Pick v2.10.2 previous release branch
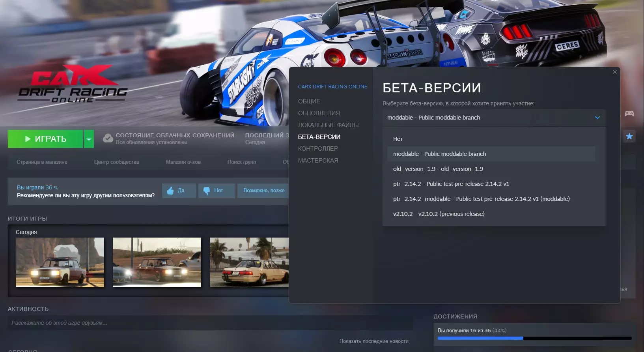 pyautogui.click(x=439, y=214)
